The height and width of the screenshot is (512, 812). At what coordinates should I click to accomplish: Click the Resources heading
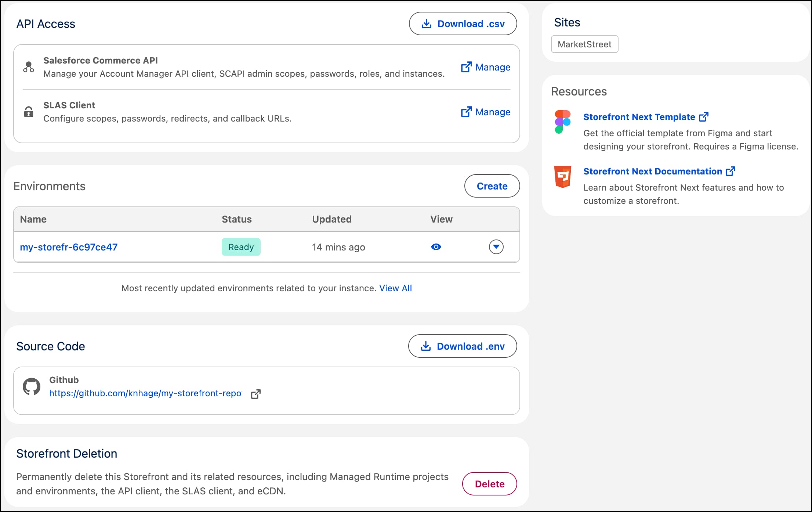pos(579,91)
